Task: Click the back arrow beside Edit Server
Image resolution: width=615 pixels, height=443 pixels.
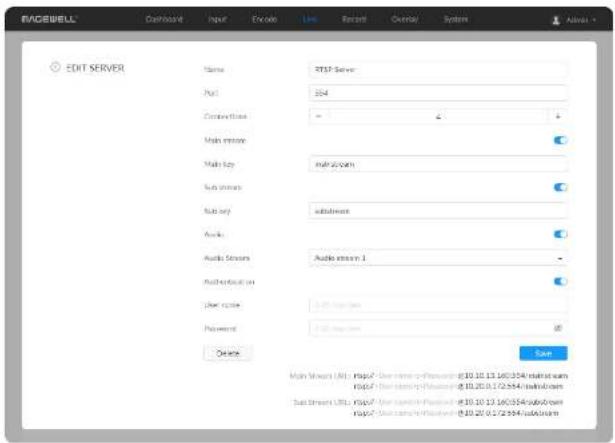Action: pos(55,67)
